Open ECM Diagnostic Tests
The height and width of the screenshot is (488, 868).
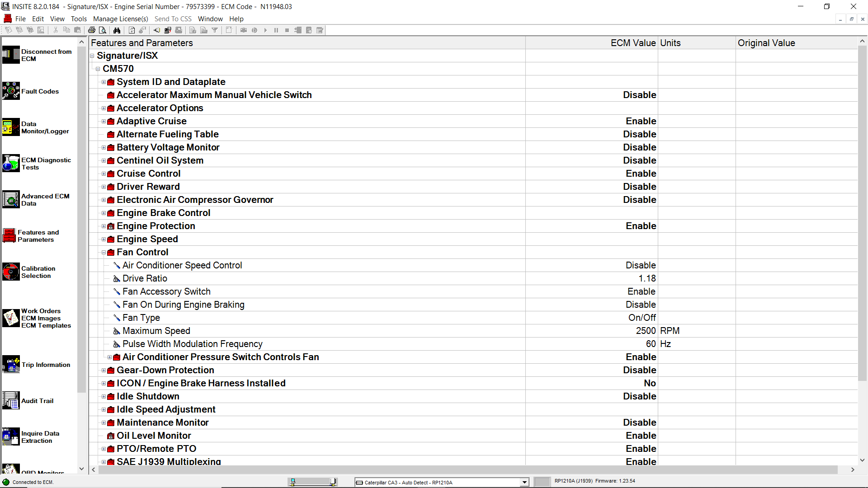point(11,164)
